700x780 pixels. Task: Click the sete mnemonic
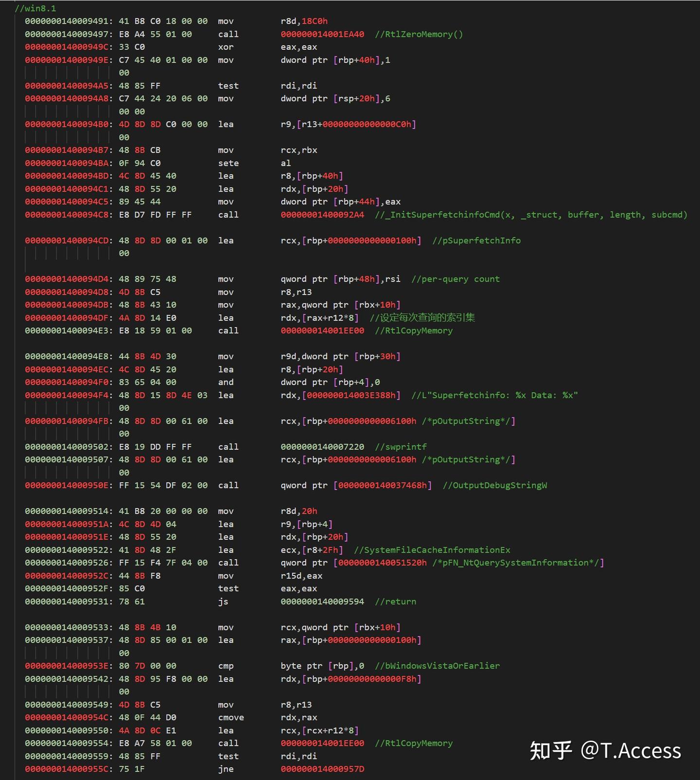pos(228,163)
